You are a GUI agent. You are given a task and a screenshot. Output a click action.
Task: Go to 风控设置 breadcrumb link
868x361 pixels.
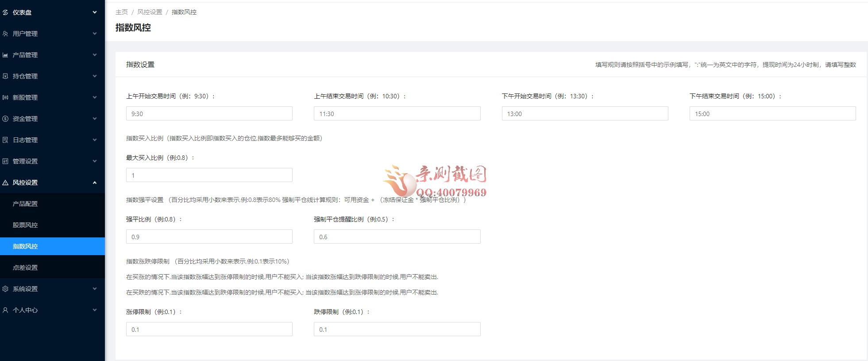[150, 12]
